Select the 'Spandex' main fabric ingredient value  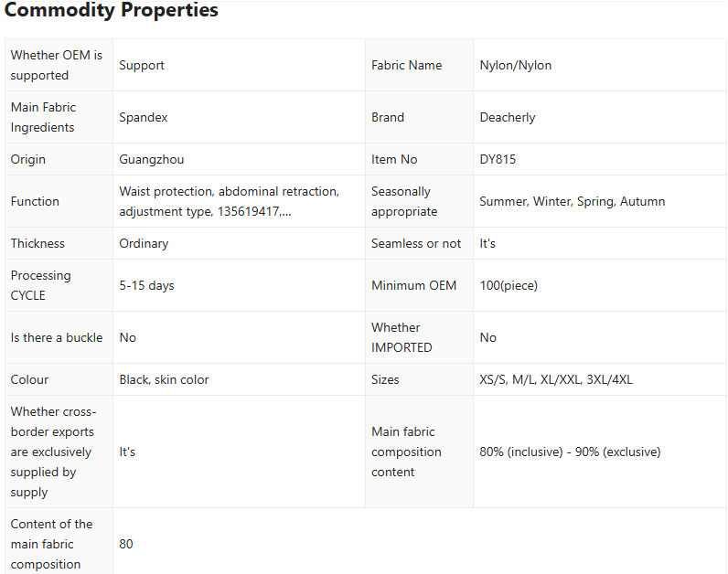point(144,117)
